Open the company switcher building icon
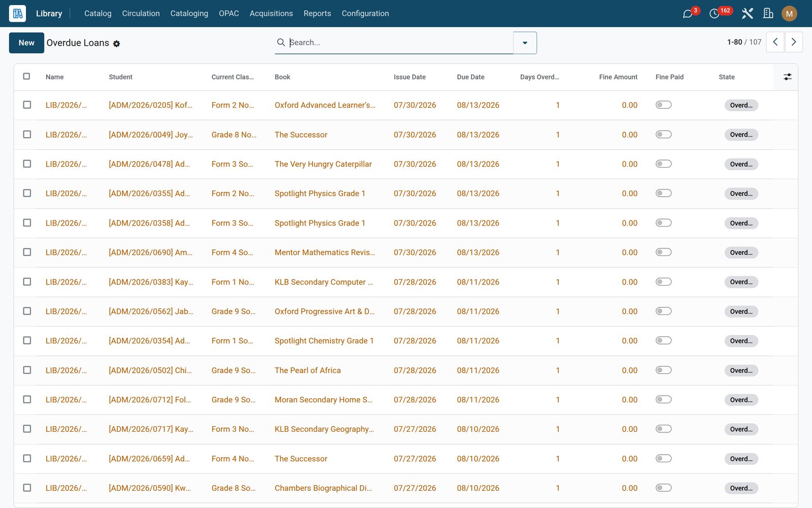Viewport: 812px width, 508px height. click(x=768, y=14)
